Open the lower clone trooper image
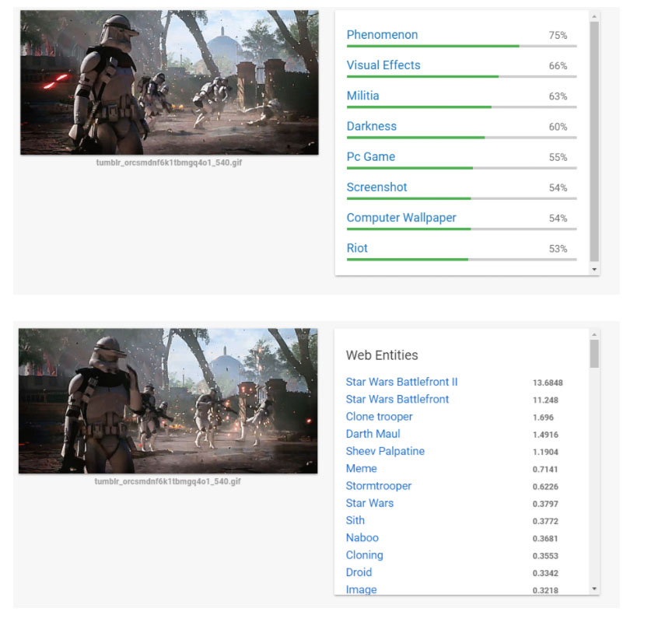Screen dimensions: 672x622 tap(168, 401)
